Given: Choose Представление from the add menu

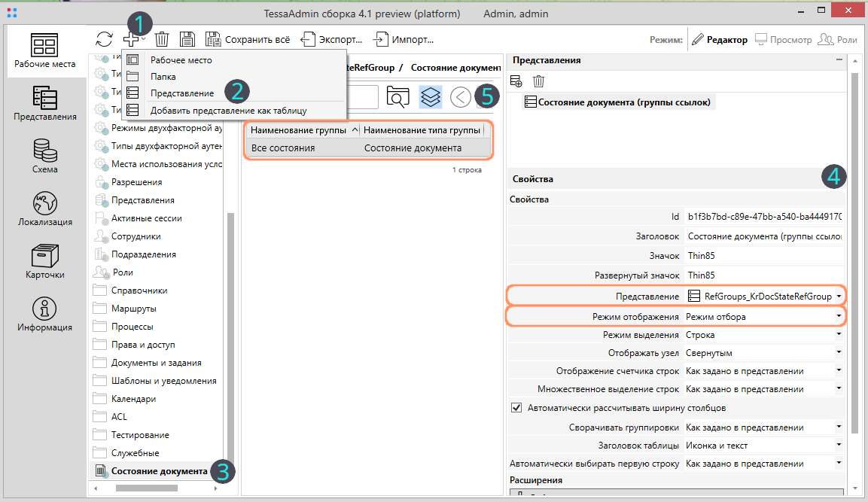Looking at the screenshot, I should (181, 93).
